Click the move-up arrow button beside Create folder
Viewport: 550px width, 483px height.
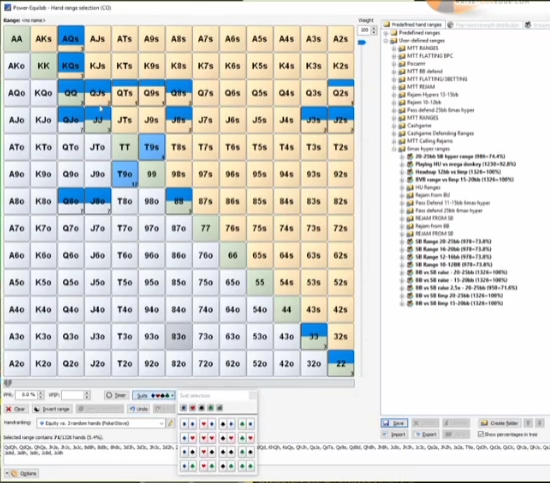click(528, 423)
